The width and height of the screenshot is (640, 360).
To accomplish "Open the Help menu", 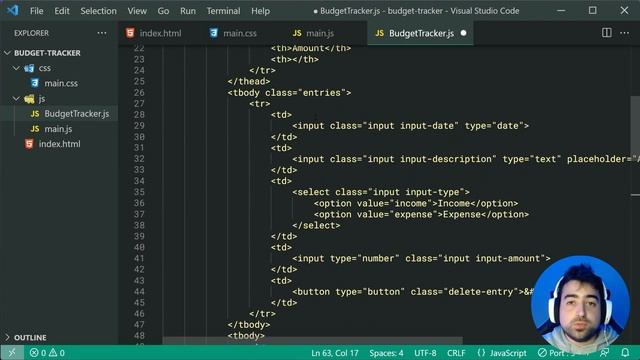I will [260, 11].
